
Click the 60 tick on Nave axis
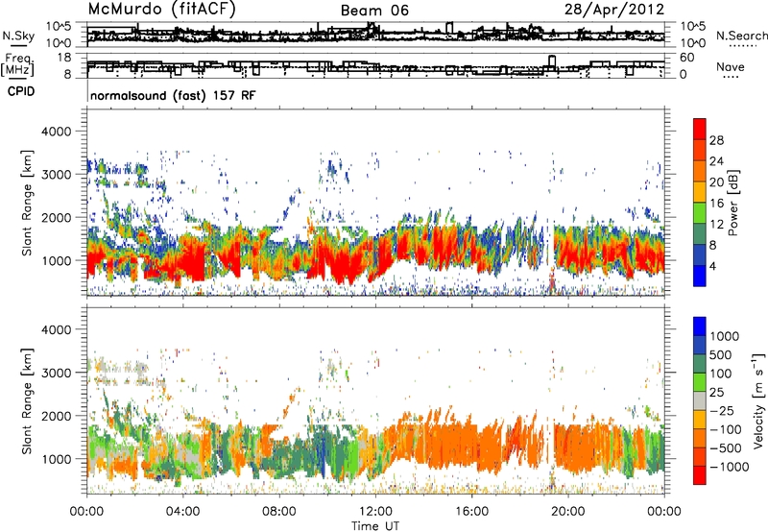687,58
